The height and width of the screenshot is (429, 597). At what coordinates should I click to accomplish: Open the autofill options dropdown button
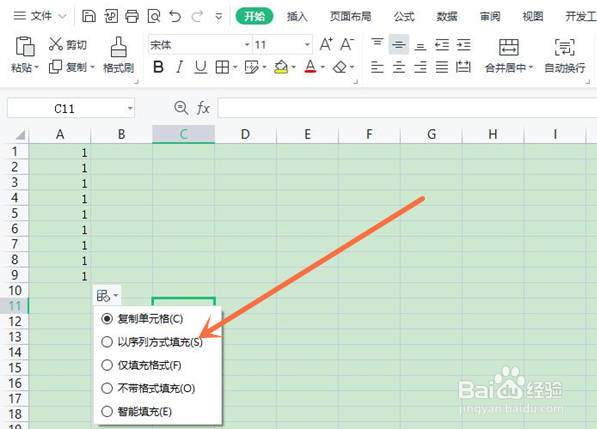107,295
